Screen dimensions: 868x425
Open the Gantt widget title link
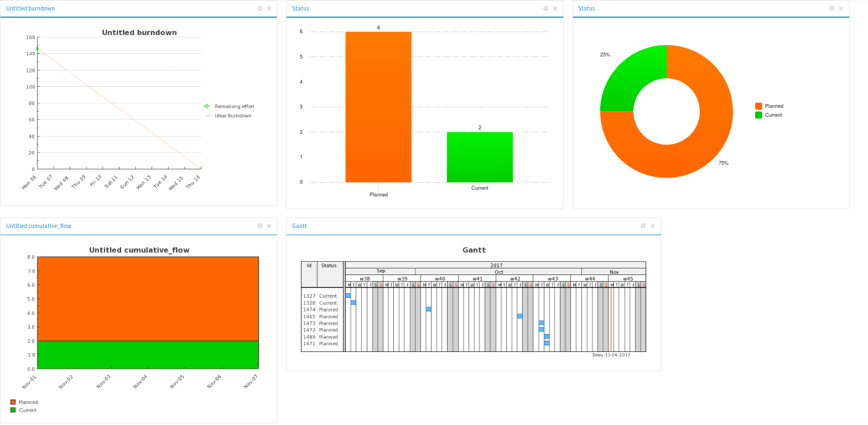click(x=299, y=226)
